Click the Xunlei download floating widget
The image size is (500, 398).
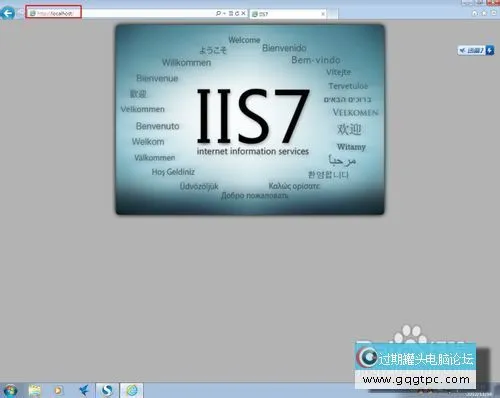476,50
